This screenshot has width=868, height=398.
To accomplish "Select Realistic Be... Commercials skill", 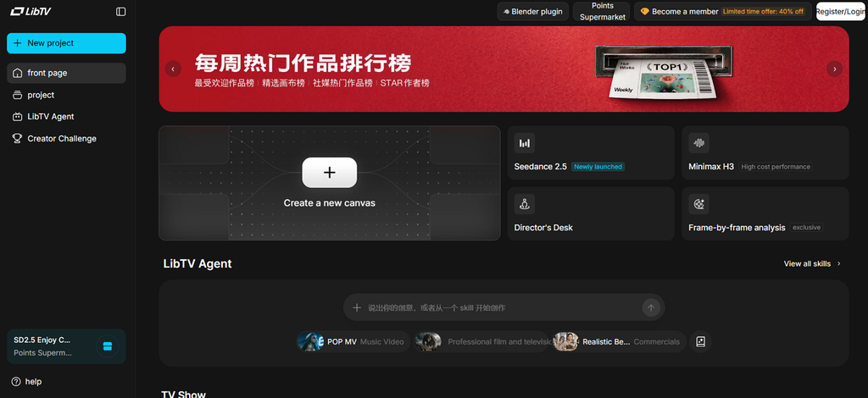I will [x=620, y=341].
